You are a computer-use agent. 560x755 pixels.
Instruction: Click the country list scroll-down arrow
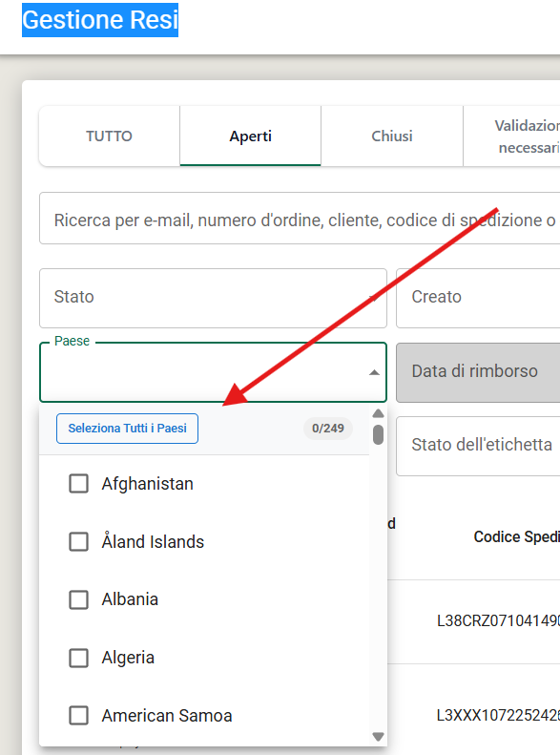point(378,737)
